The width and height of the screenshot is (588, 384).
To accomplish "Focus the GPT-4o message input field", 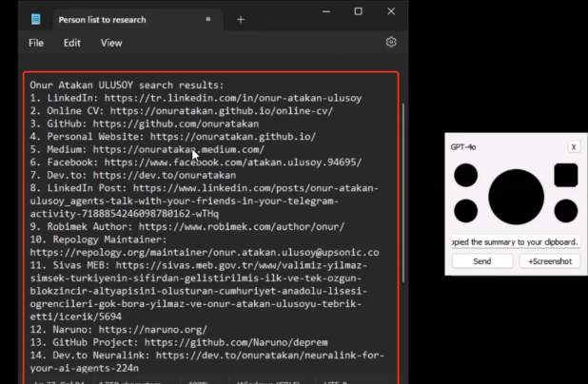I will click(514, 241).
